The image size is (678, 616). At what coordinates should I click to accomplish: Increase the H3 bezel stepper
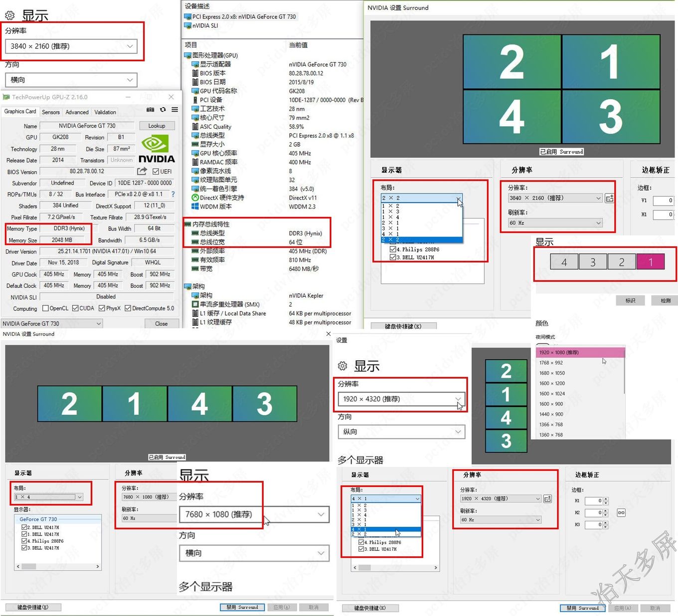pos(605,523)
